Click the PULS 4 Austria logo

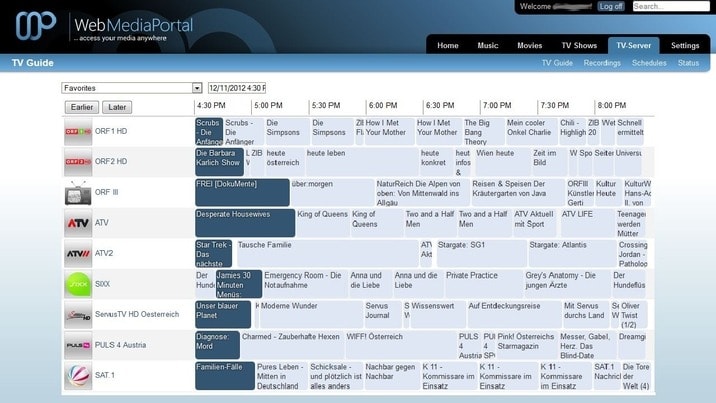78,345
